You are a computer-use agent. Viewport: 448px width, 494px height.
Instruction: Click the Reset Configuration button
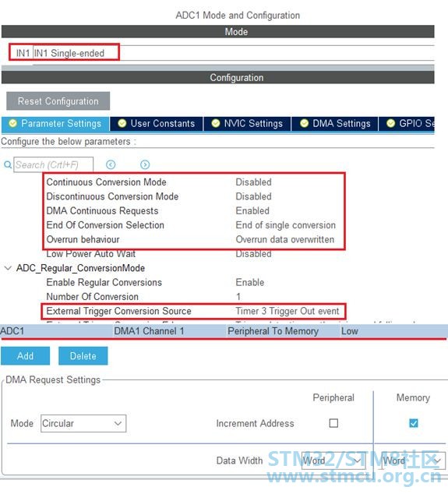tap(58, 101)
